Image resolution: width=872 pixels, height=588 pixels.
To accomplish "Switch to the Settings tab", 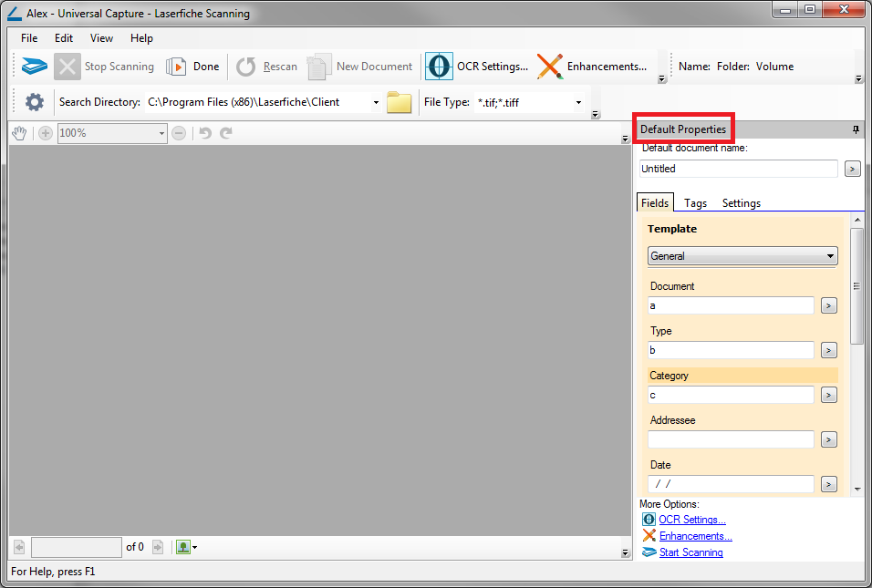I will click(x=742, y=203).
